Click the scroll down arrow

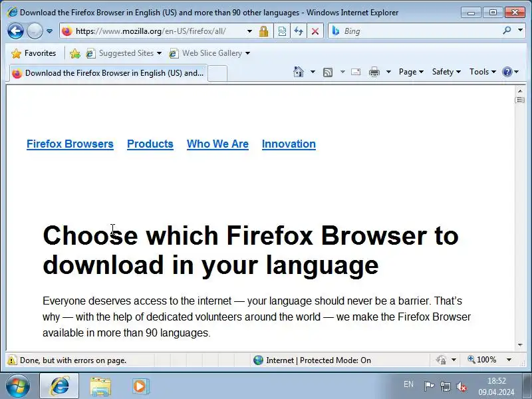coord(520,345)
